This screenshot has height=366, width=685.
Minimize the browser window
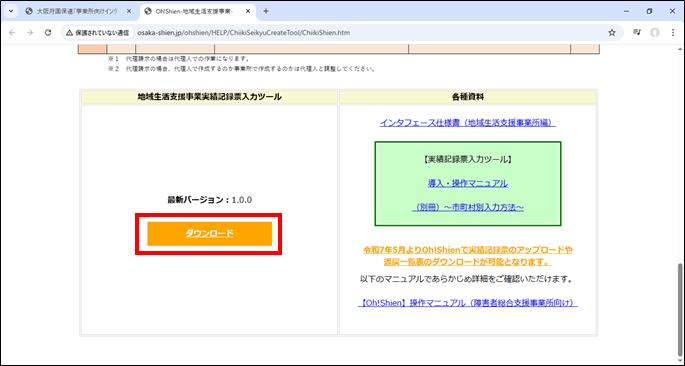627,11
